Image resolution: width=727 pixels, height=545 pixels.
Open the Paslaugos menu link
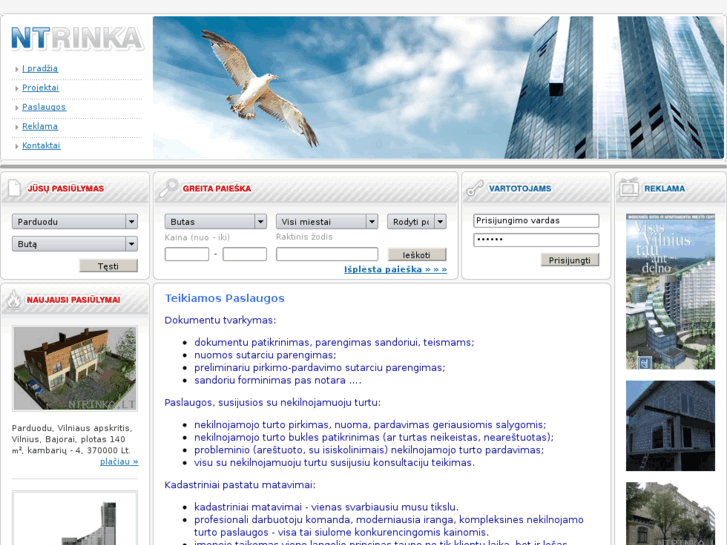(x=44, y=107)
